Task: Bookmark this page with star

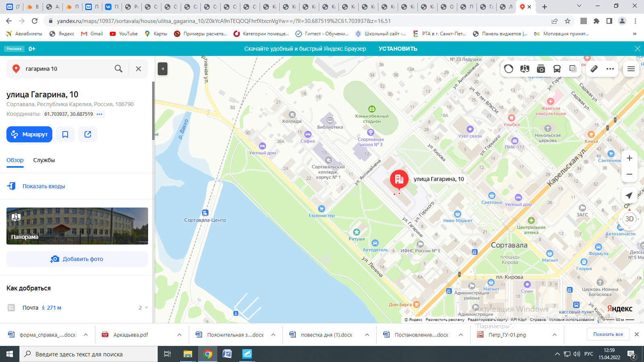Action: [568, 21]
